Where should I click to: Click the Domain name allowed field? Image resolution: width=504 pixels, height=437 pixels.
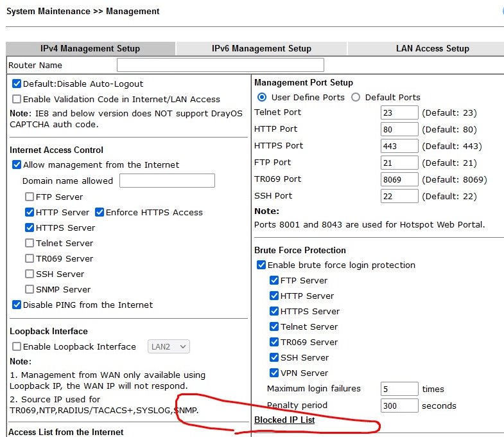pyautogui.click(x=167, y=181)
